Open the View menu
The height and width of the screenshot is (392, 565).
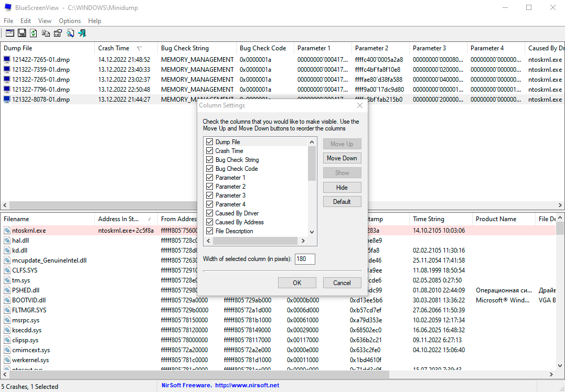pos(45,21)
